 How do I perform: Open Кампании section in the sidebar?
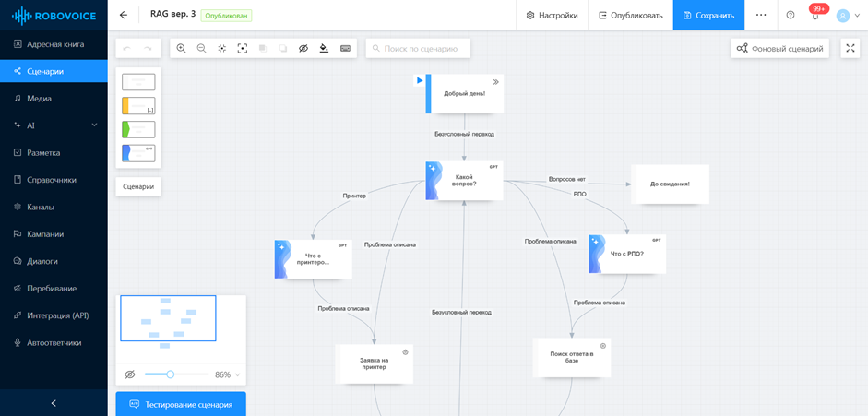[x=45, y=234]
